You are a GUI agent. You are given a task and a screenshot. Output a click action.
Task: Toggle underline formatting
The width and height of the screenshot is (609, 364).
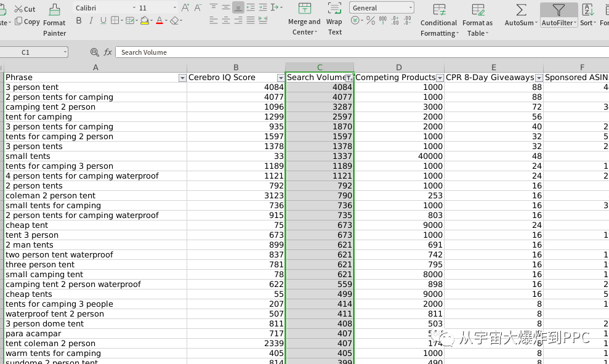103,21
